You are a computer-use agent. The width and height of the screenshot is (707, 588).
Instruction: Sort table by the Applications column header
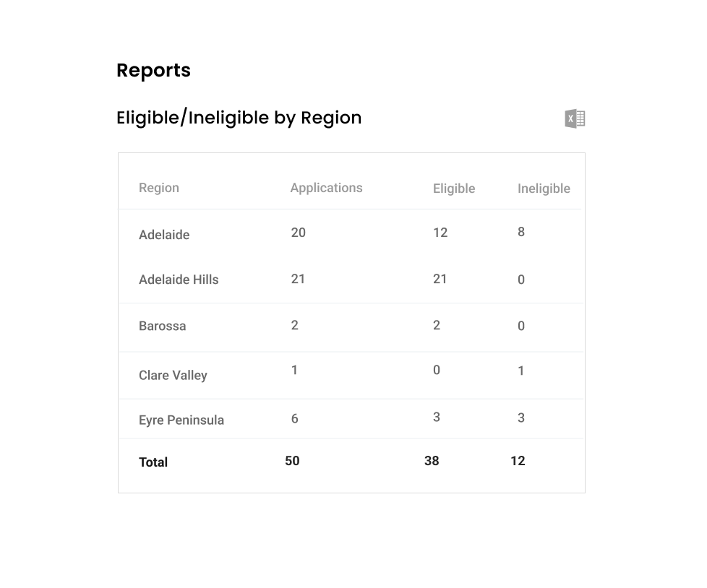tap(326, 188)
